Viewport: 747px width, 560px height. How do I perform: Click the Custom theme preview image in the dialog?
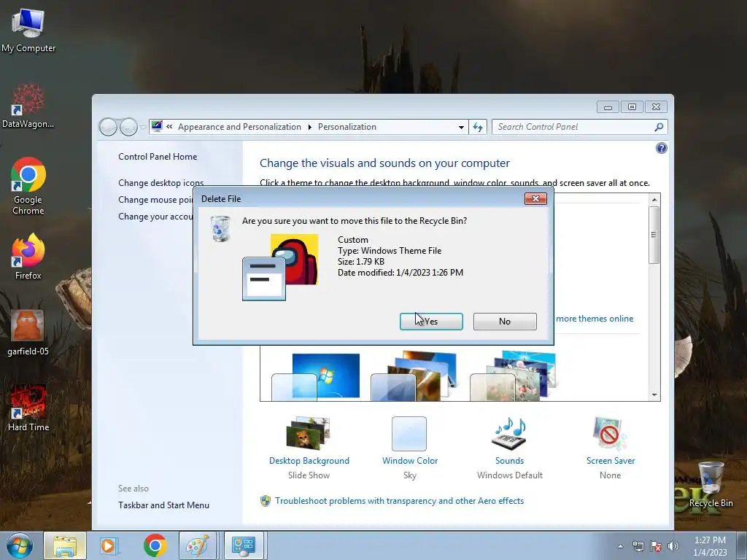click(x=280, y=267)
